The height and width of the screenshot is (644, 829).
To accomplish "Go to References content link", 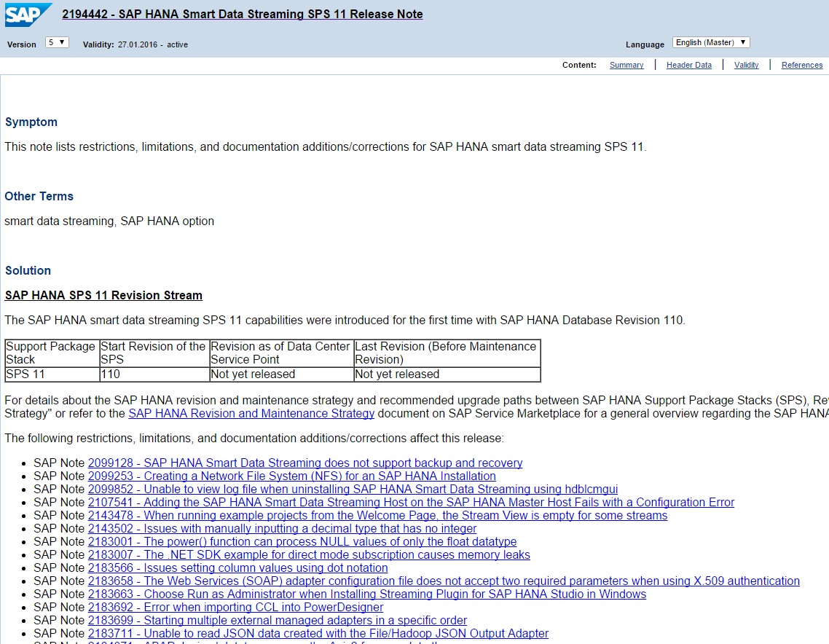I will click(x=801, y=65).
